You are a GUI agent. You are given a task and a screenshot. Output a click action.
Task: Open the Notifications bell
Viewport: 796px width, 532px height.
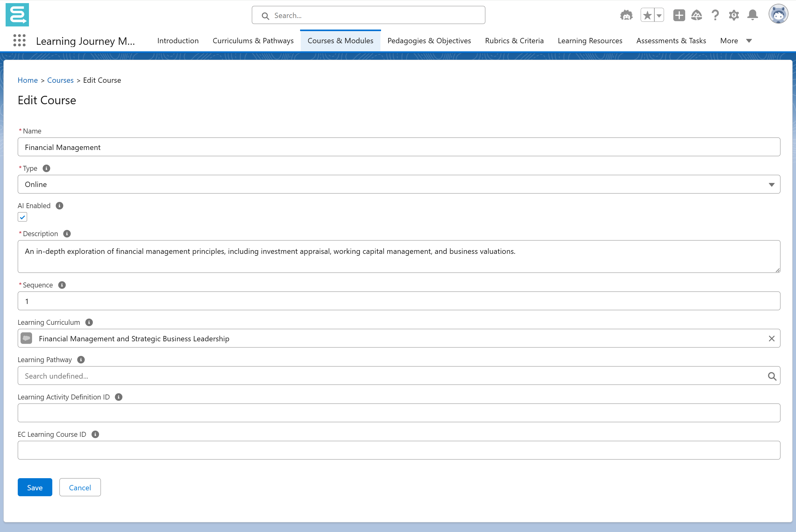[x=752, y=15]
